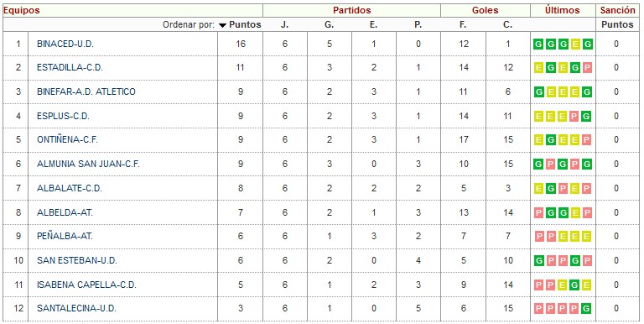Click the Puntos sort arrow icon
Viewport: 644px width, 324px height.
222,25
